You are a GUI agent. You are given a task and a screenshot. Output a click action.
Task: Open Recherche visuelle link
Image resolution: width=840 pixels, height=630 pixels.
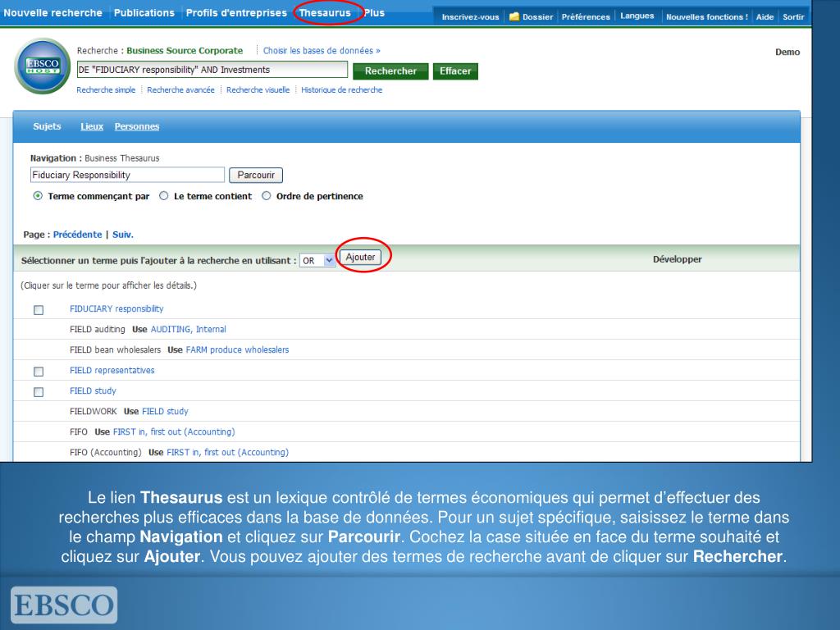[x=258, y=90]
